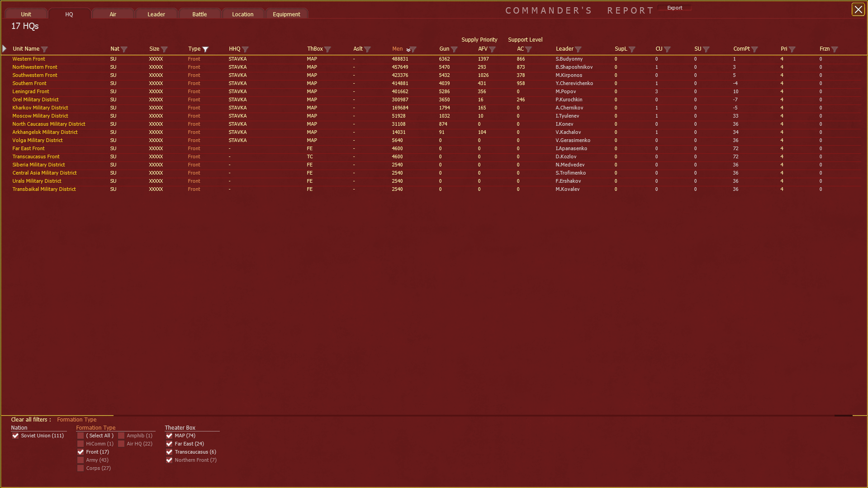Viewport: 868px width, 488px height.
Task: Click the Aslt column filter funnel
Action: 368,49
